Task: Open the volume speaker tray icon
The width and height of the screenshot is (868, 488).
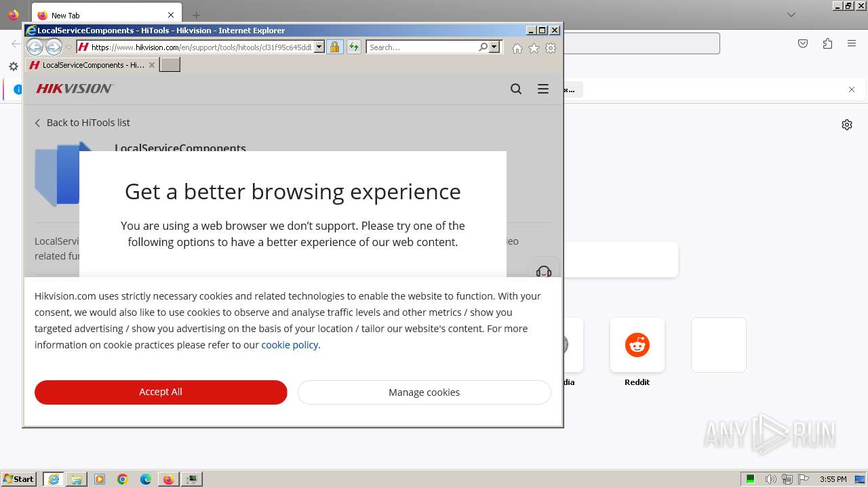Action: click(x=772, y=479)
